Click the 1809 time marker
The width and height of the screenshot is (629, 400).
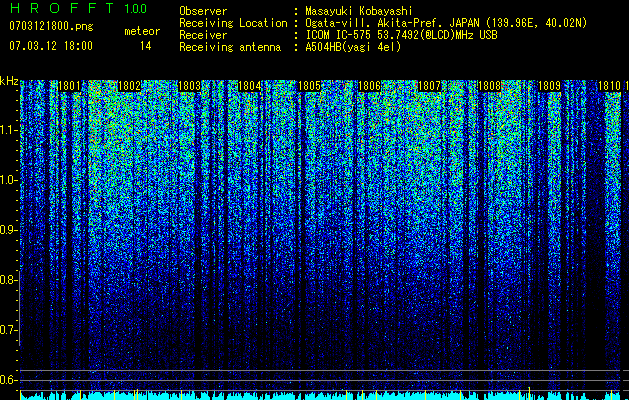coord(550,86)
